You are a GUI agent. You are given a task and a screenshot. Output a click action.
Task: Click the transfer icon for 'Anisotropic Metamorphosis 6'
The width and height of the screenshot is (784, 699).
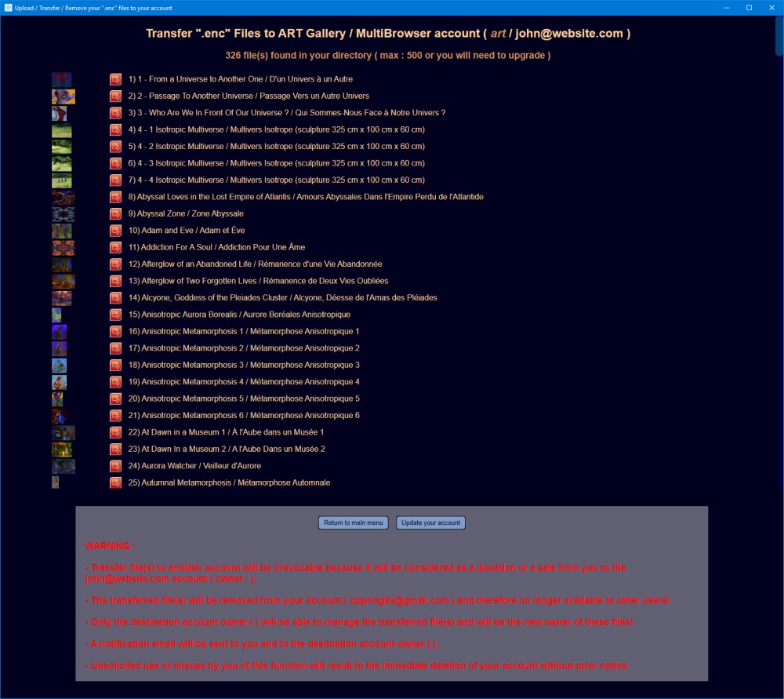coord(115,415)
